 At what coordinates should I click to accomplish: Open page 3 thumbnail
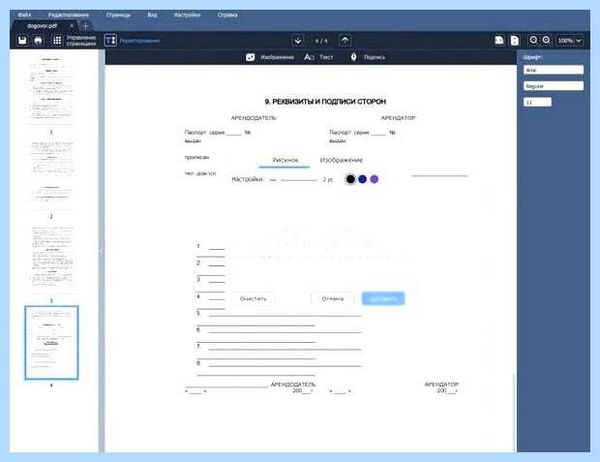[x=51, y=258]
